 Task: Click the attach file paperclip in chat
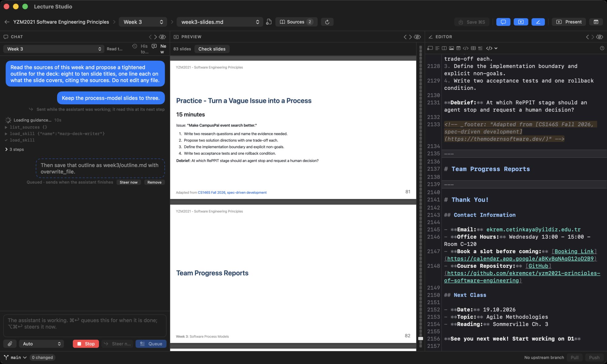[10, 344]
